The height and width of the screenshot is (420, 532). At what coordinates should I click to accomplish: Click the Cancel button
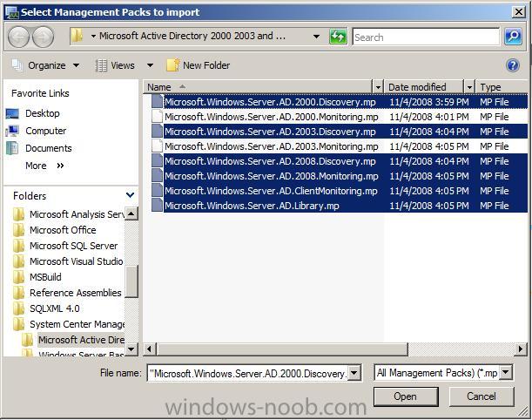pyautogui.click(x=481, y=396)
